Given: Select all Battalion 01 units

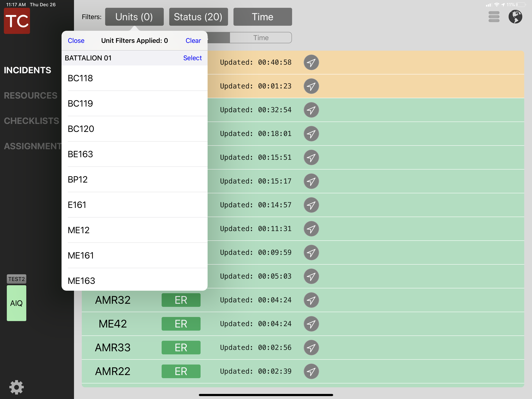Looking at the screenshot, I should (192, 58).
